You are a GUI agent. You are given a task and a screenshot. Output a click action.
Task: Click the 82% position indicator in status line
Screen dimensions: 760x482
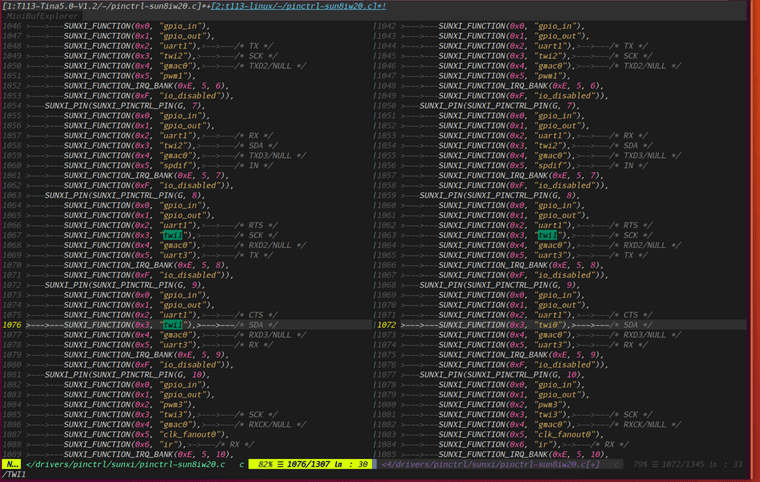(x=265, y=464)
